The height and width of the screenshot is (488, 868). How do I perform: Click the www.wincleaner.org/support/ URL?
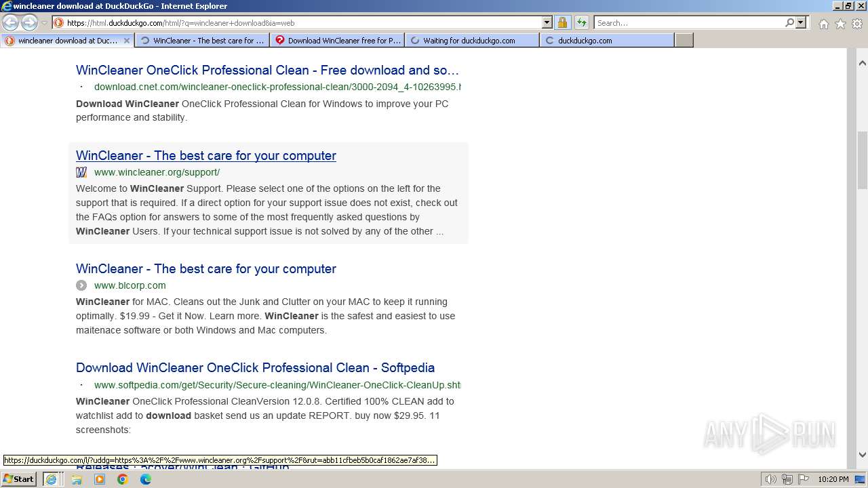(x=157, y=172)
